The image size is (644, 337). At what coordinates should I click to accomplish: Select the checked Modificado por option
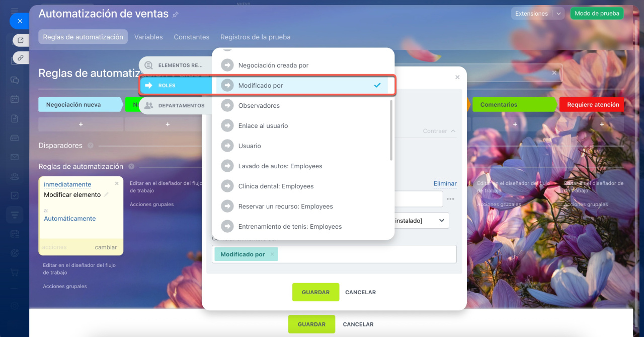(x=302, y=85)
